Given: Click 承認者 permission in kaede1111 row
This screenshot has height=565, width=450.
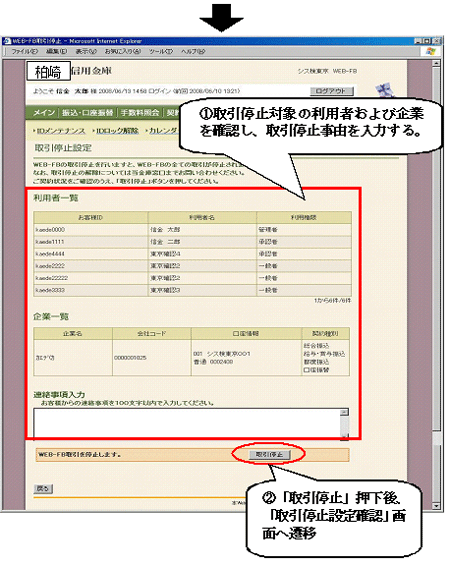Looking at the screenshot, I should click(268, 242).
